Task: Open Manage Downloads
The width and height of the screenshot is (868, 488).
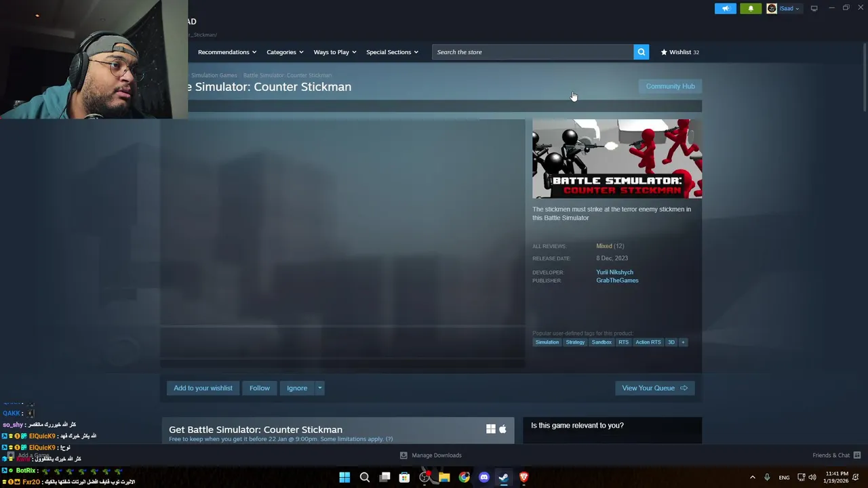Action: click(x=431, y=455)
